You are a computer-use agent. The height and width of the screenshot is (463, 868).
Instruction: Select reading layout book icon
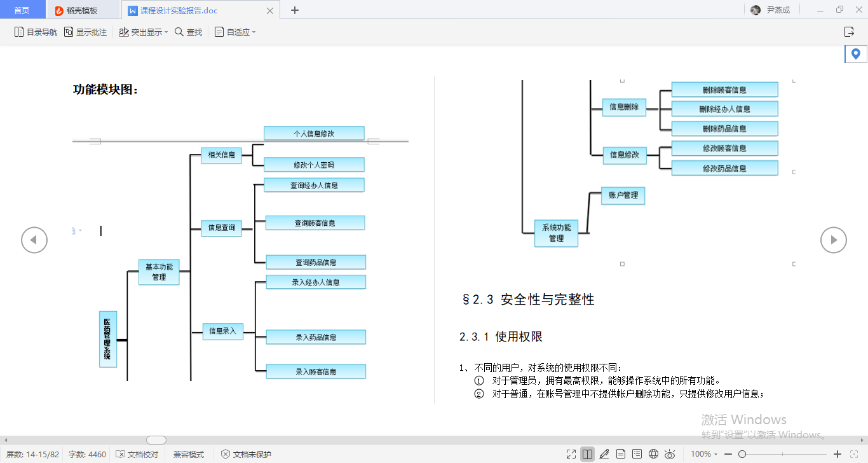pos(587,454)
